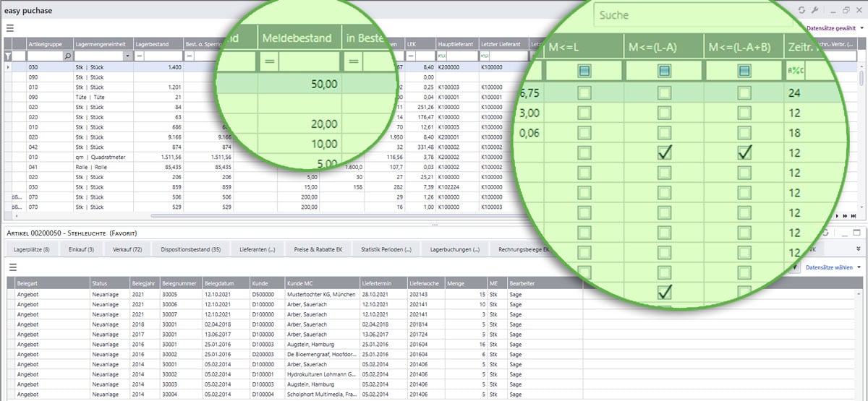Select the Tüte | Tüte unit cell
Screen dimensions: 868x401
(x=103, y=97)
